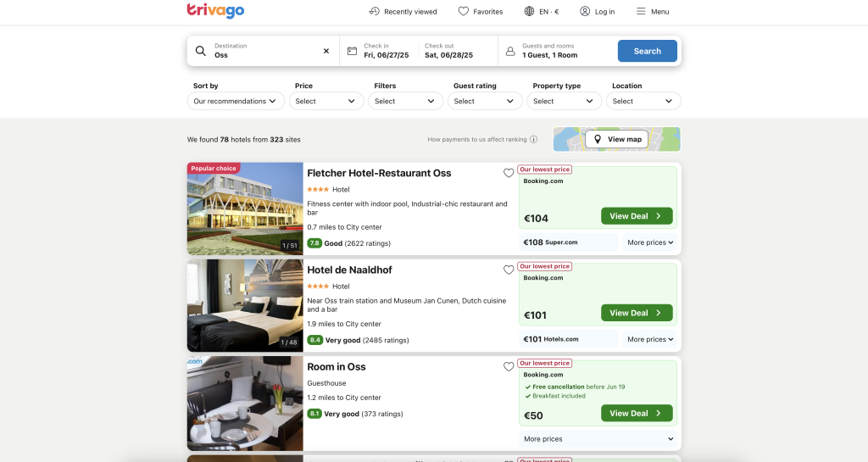Favorite Fletcher Hotel-Restaurant Oss with heart

coord(509,173)
